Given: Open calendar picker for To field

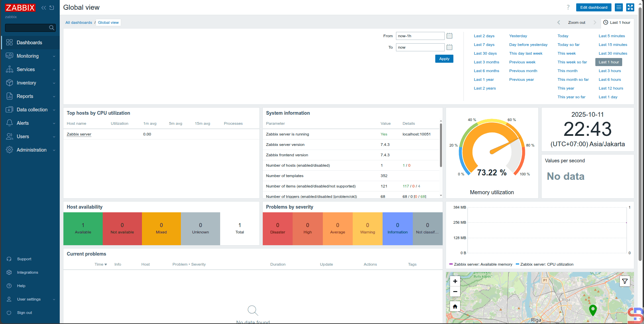Looking at the screenshot, I should point(449,47).
